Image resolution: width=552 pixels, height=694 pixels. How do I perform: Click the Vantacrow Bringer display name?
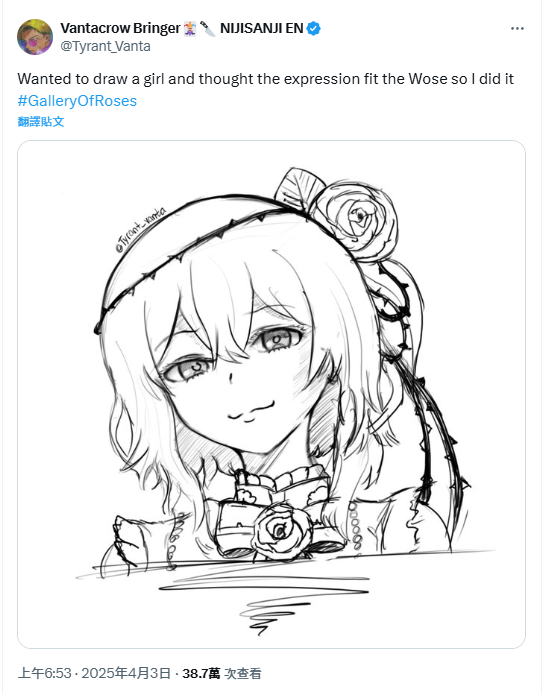(x=120, y=28)
